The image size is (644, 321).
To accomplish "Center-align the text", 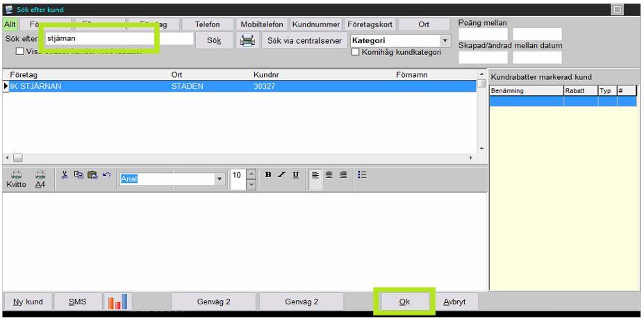I will pos(329,175).
